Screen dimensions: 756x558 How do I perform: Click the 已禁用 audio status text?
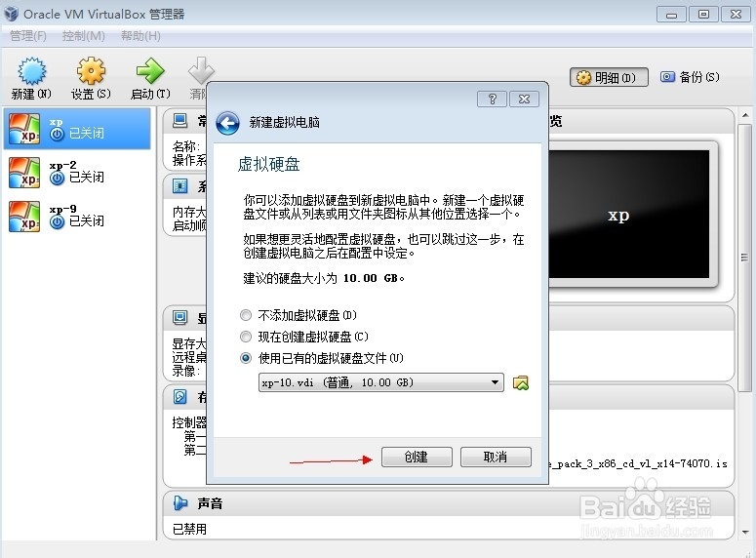(189, 529)
